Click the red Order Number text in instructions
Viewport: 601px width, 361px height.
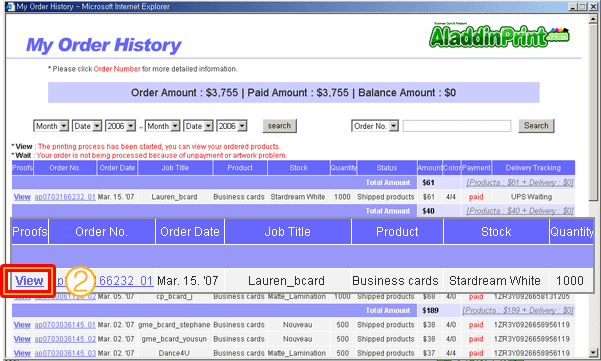click(x=117, y=69)
